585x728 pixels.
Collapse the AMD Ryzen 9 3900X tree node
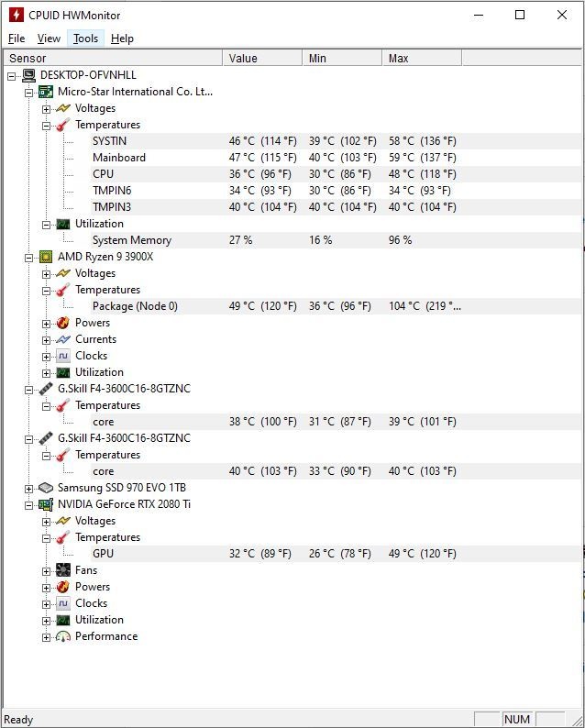coord(28,259)
